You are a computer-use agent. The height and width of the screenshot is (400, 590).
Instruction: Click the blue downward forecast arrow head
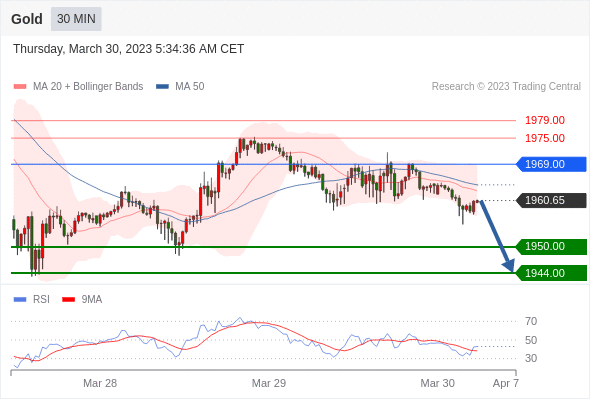click(509, 265)
